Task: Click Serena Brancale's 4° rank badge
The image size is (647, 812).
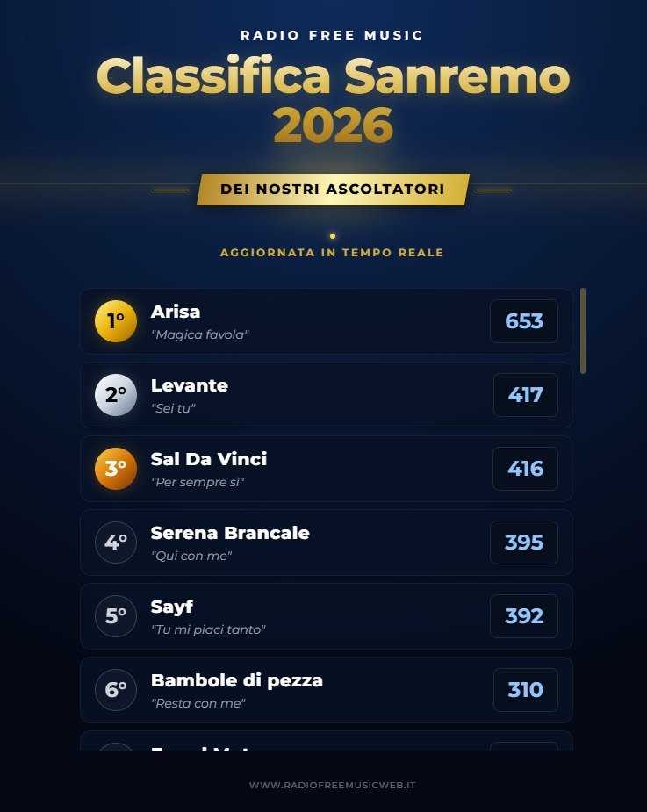Action: pyautogui.click(x=116, y=543)
